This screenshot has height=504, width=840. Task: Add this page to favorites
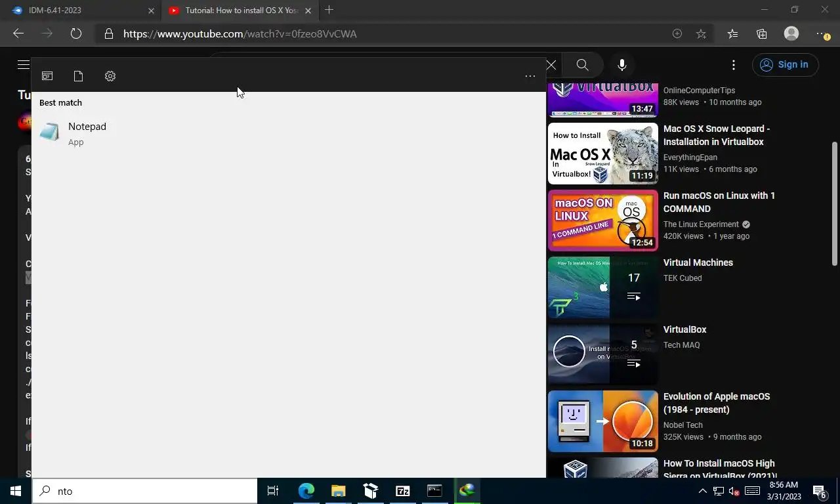pos(702,33)
